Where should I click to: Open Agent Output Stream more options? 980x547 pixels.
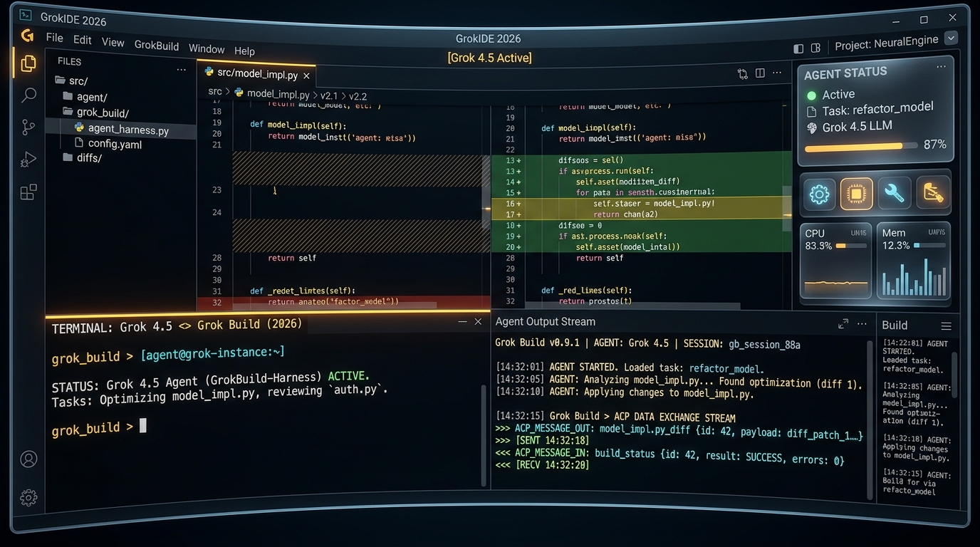pyautogui.click(x=862, y=323)
